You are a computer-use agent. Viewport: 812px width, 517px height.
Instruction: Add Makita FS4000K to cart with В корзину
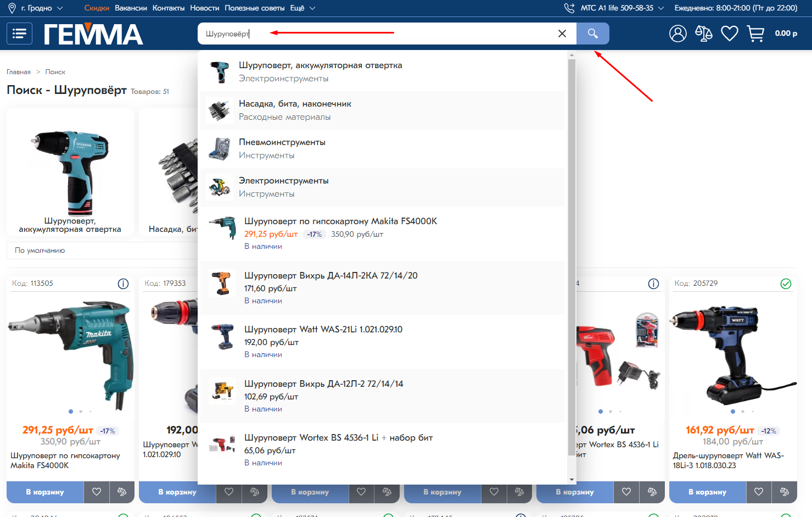pyautogui.click(x=45, y=492)
